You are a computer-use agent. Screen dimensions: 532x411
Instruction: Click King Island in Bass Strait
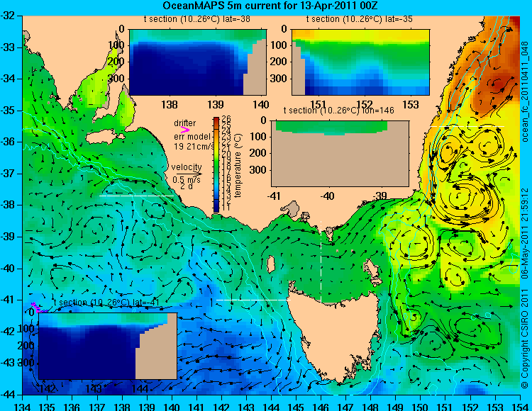pyautogui.click(x=271, y=264)
